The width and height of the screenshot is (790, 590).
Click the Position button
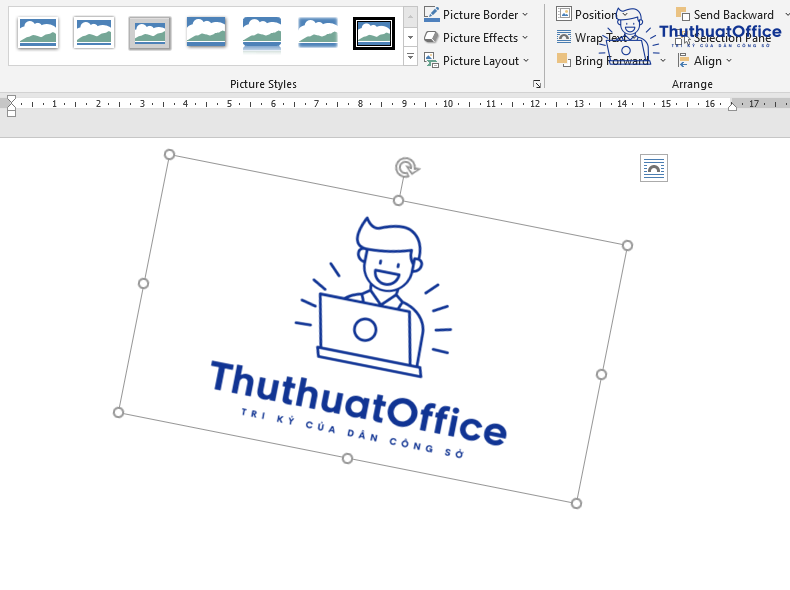587,15
